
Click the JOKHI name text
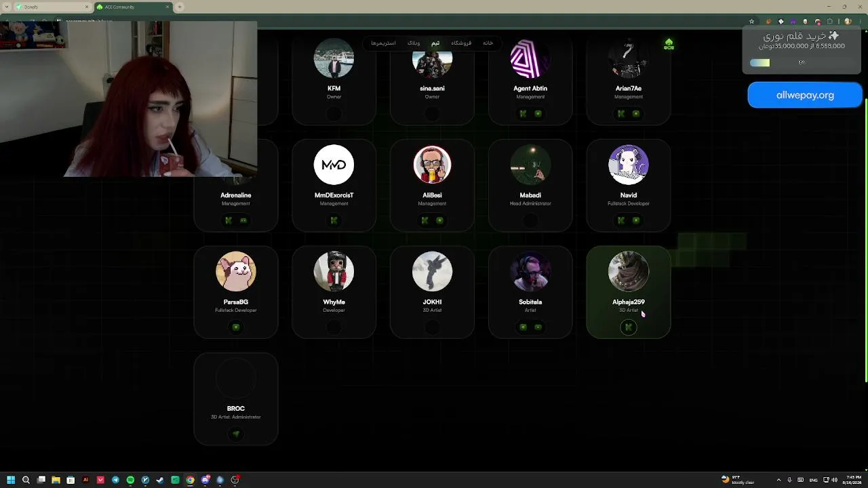(432, 302)
